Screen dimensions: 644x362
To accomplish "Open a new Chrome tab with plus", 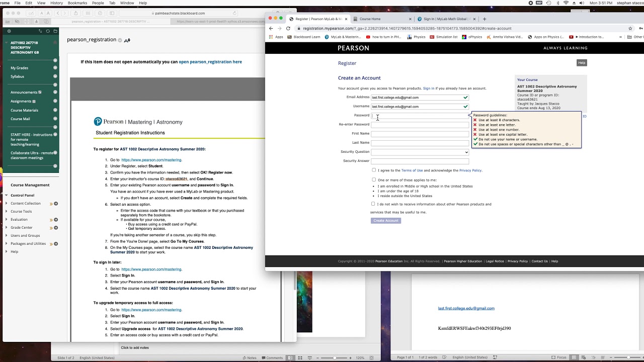I will (x=485, y=19).
